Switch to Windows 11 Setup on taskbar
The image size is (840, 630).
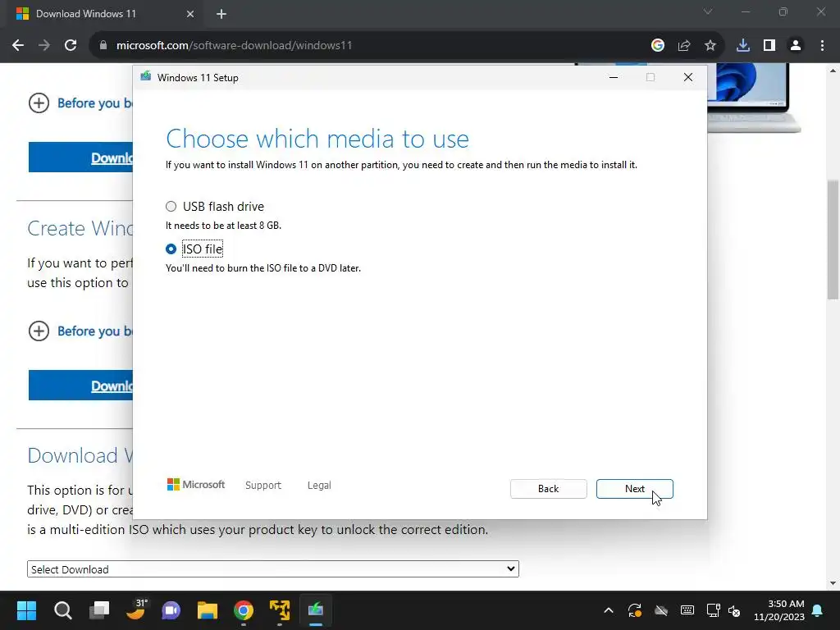(x=316, y=610)
